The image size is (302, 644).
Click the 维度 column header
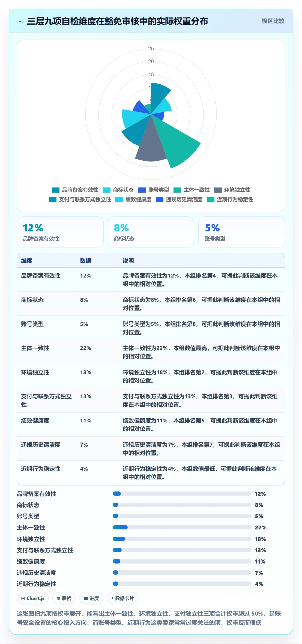pos(27,261)
